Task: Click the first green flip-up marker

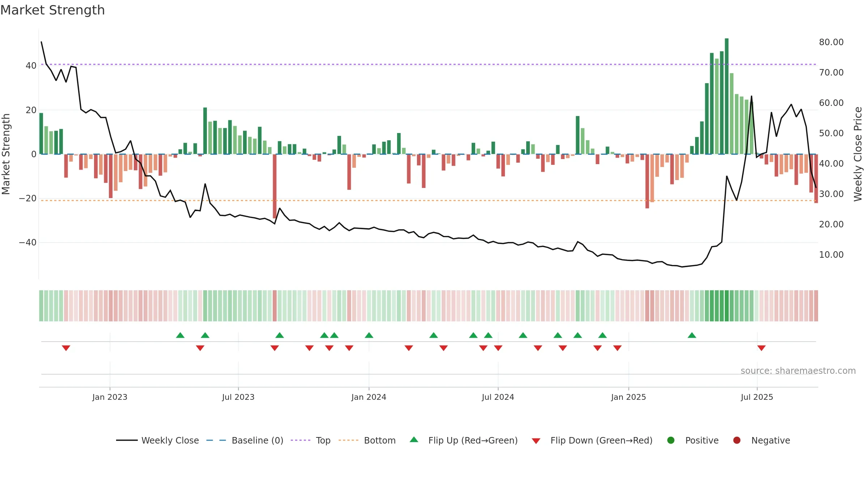Action: pyautogui.click(x=180, y=335)
